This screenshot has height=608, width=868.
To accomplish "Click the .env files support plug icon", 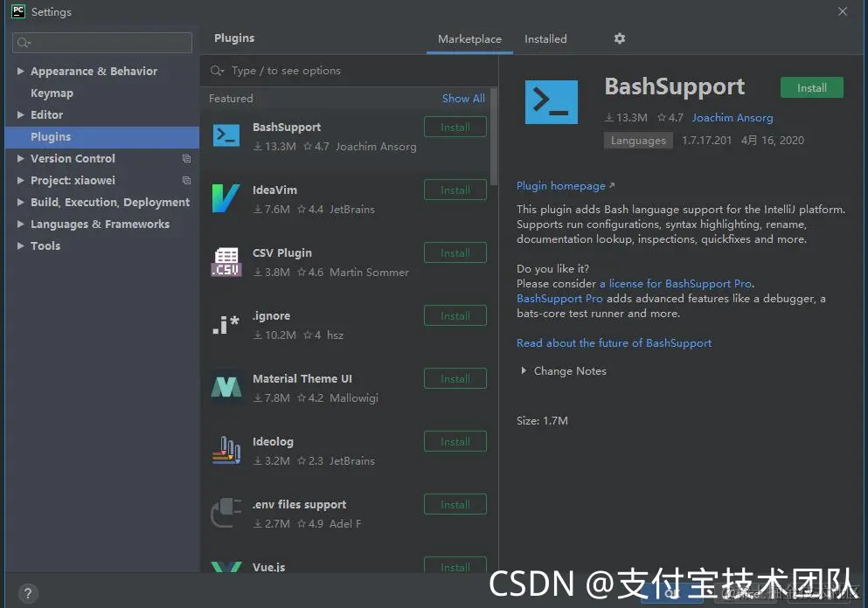I will click(x=226, y=513).
